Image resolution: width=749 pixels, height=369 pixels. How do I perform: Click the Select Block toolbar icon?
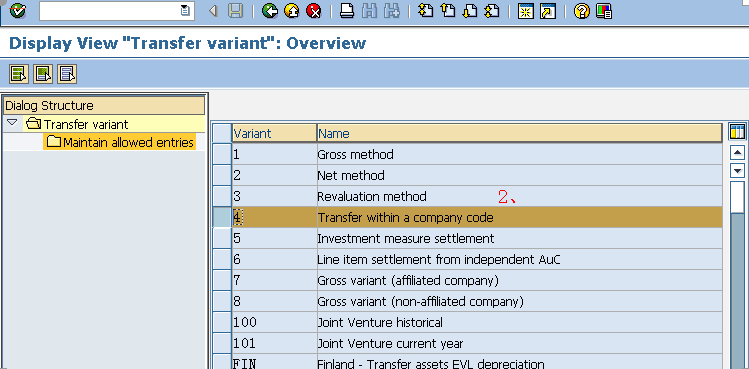coord(43,74)
